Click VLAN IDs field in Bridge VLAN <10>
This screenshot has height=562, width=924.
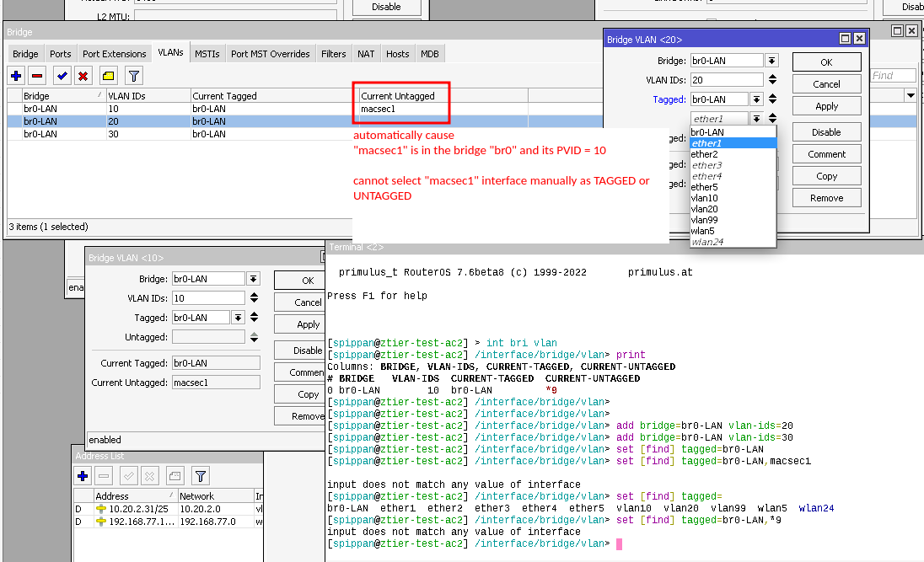click(x=208, y=298)
